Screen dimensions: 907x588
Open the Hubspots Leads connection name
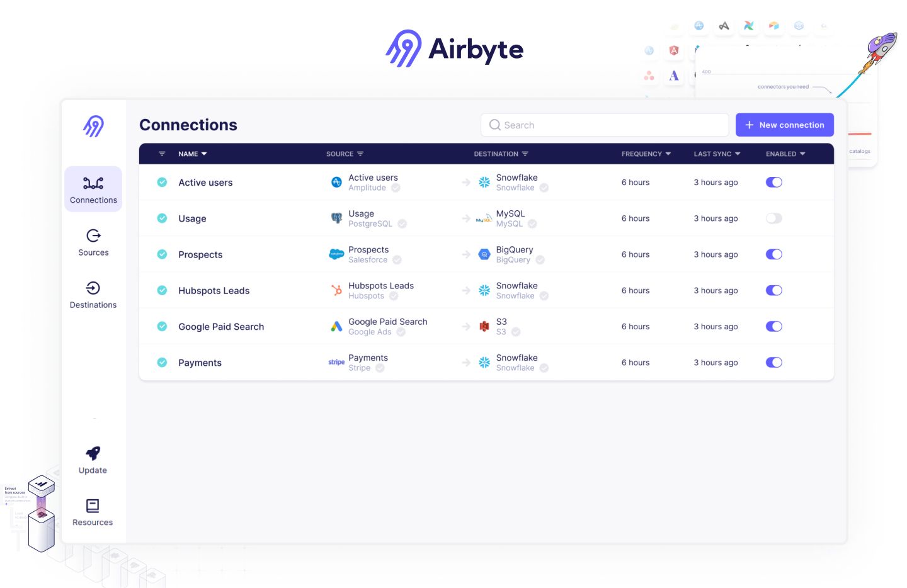point(214,290)
